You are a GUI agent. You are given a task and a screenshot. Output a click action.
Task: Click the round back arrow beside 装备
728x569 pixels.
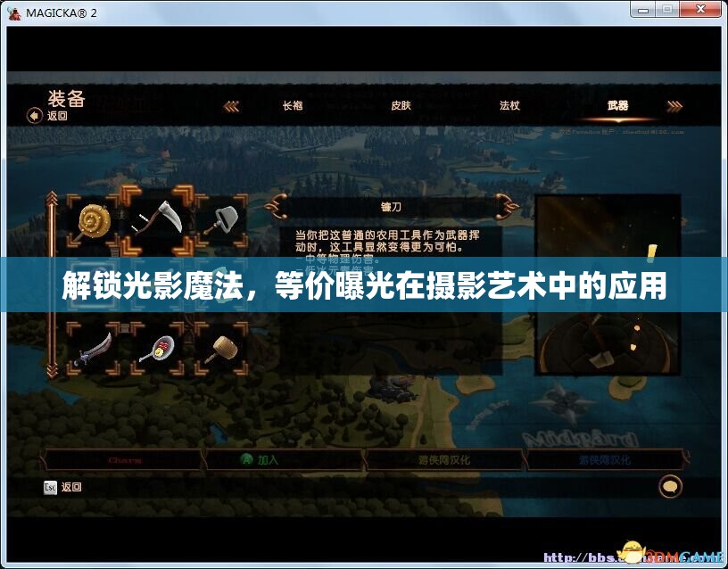click(35, 116)
